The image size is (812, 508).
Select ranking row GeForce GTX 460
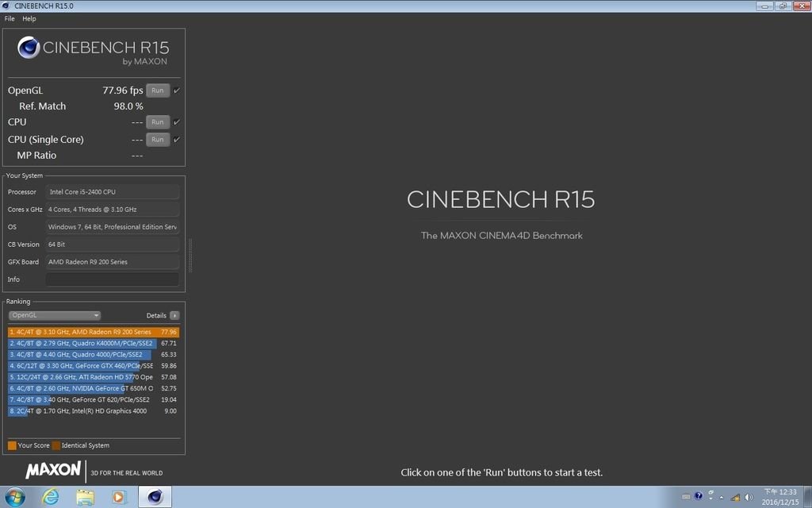tap(94, 366)
